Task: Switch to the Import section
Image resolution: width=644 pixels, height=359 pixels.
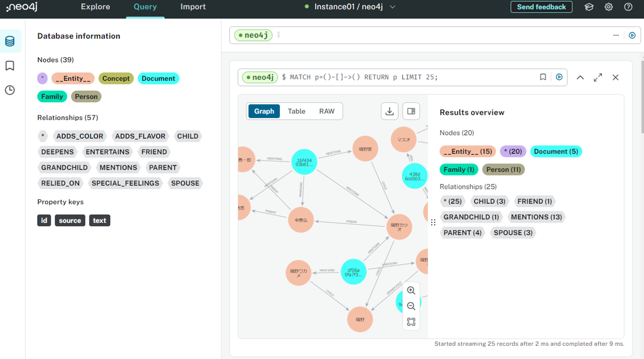Action: tap(193, 7)
